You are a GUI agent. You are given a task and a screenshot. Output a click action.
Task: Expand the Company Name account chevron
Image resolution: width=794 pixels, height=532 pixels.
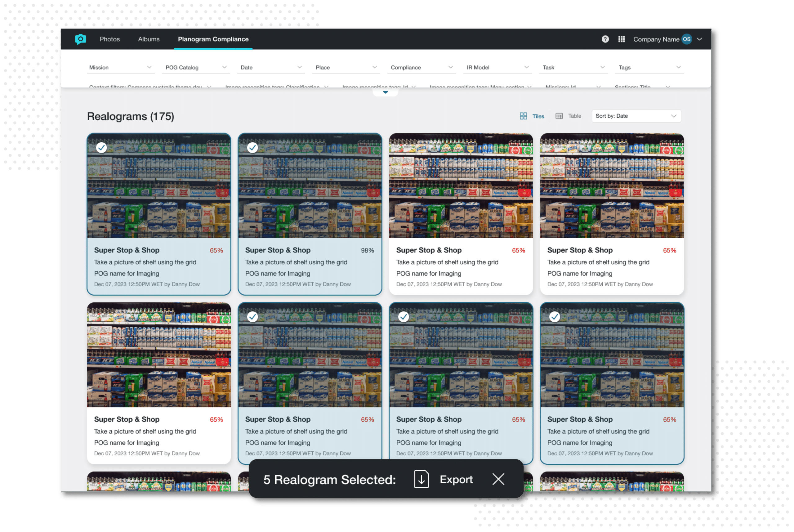[x=699, y=39]
